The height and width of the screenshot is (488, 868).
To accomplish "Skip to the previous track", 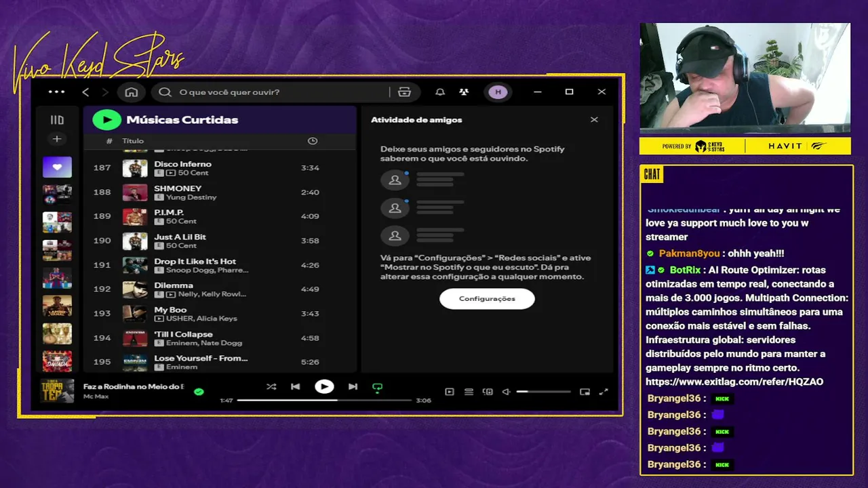I will pos(295,387).
